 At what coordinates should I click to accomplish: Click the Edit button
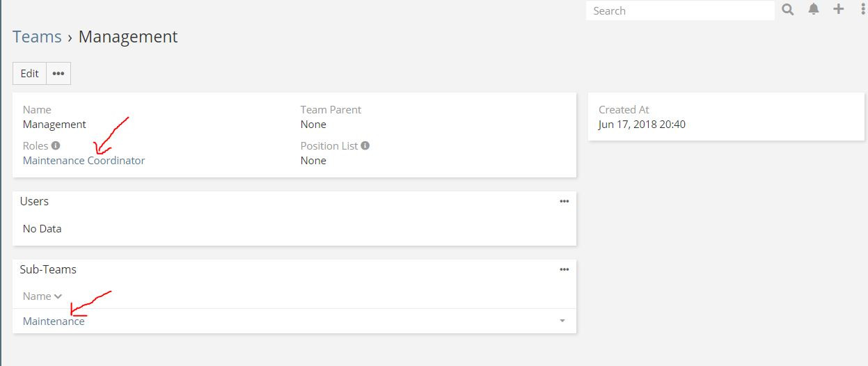click(x=30, y=74)
